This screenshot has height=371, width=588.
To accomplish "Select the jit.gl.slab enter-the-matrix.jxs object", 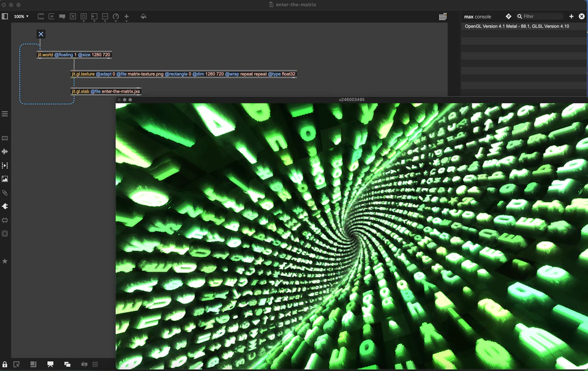I will pyautogui.click(x=106, y=91).
